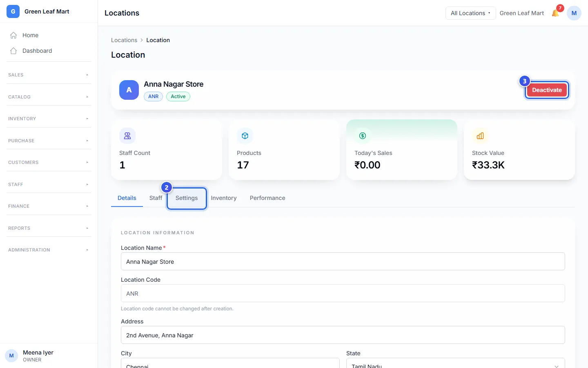This screenshot has width=588, height=368.
Task: Click the Anna Nagar Store avatar icon
Action: point(129,90)
